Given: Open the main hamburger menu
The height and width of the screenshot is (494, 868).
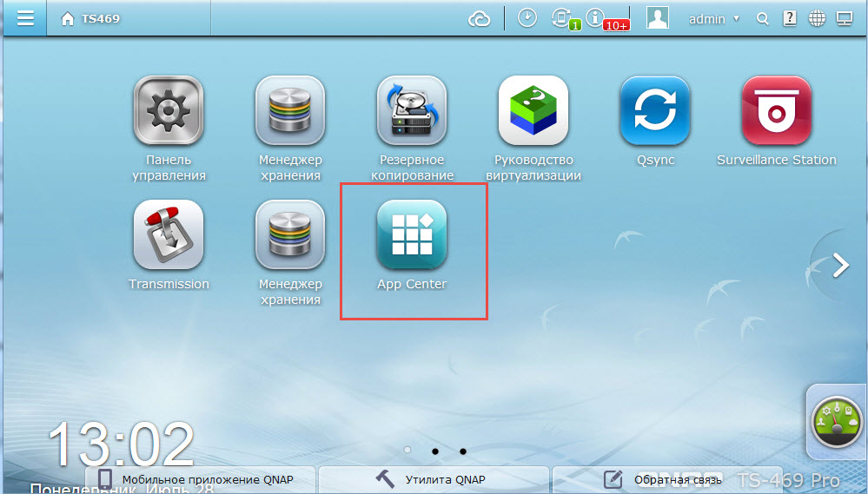Looking at the screenshot, I should click(x=25, y=18).
